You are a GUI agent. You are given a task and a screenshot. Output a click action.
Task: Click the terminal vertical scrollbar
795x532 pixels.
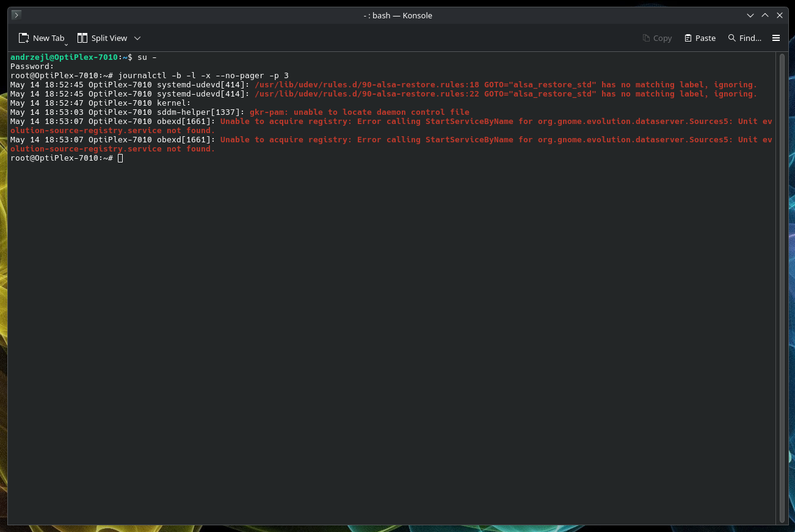pos(782,288)
